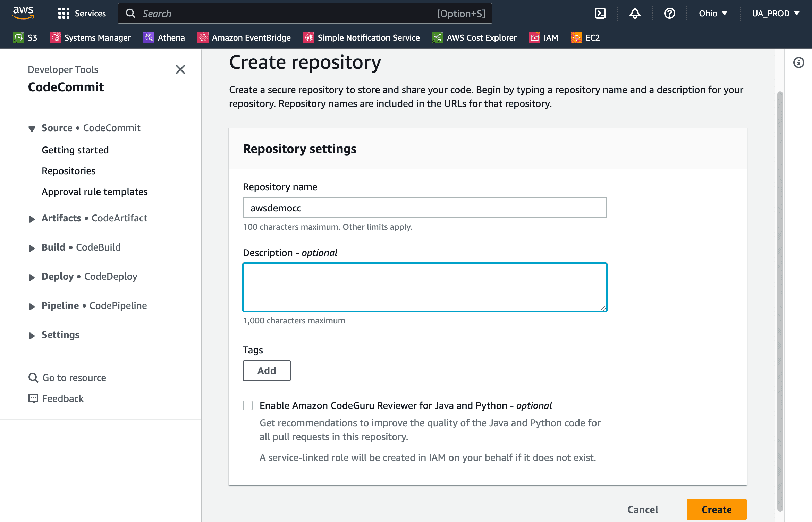Click the Approval rule templates link
The image size is (812, 522).
[95, 191]
